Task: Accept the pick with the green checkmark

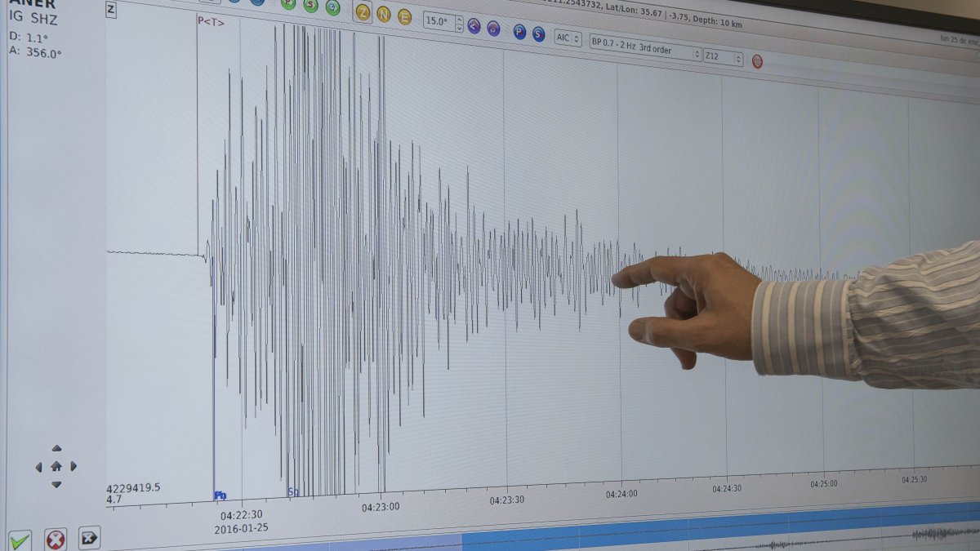Action: 19,540
